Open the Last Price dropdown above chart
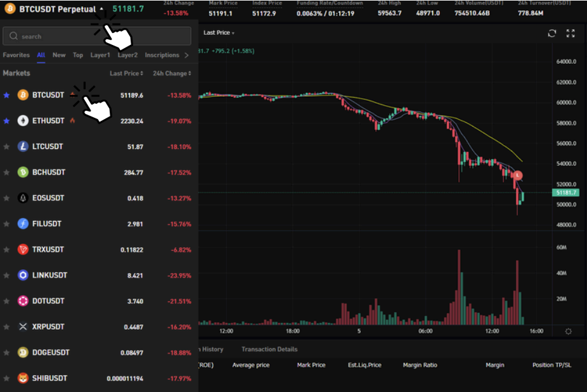587x392 pixels. coord(219,32)
